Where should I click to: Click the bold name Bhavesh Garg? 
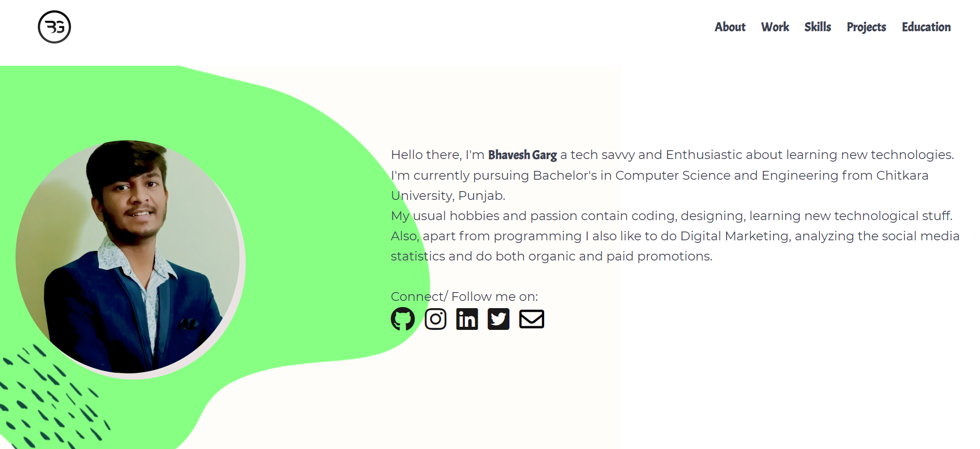pyautogui.click(x=522, y=155)
